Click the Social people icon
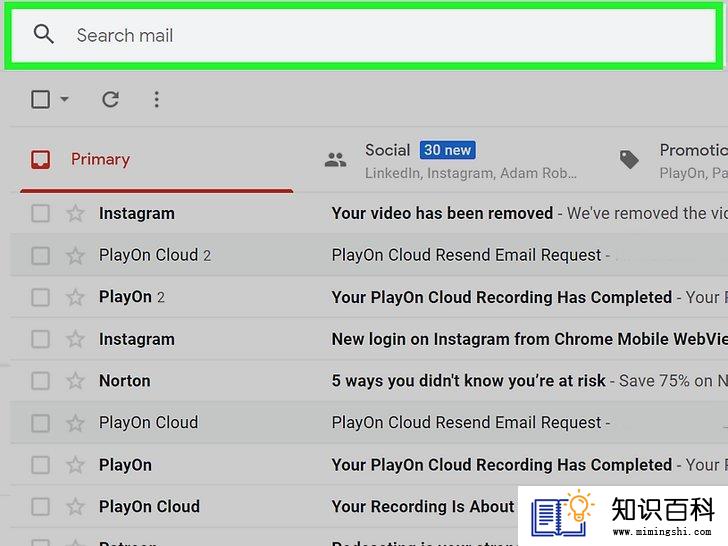Image resolution: width=728 pixels, height=546 pixels. 335,160
